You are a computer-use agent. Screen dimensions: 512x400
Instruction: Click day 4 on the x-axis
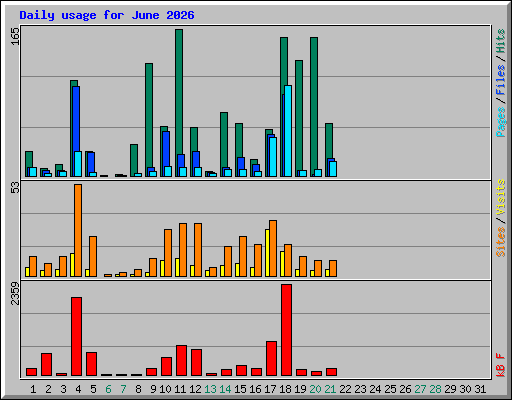78,389
